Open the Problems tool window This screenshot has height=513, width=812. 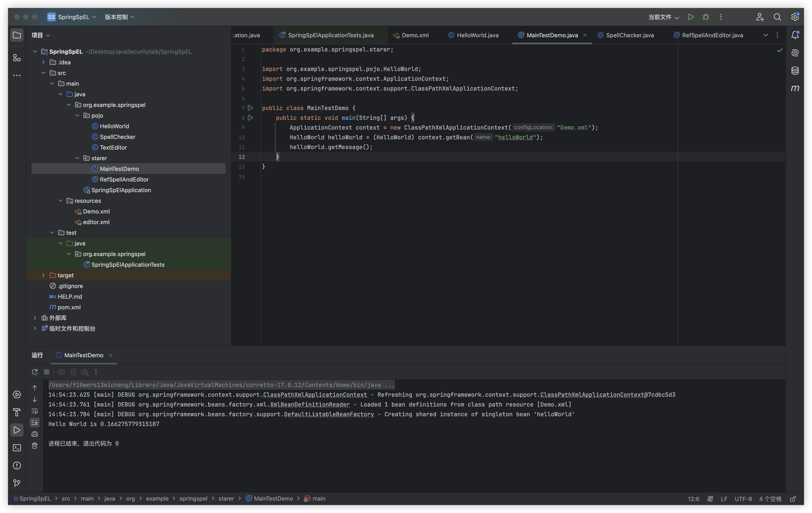coord(16,466)
